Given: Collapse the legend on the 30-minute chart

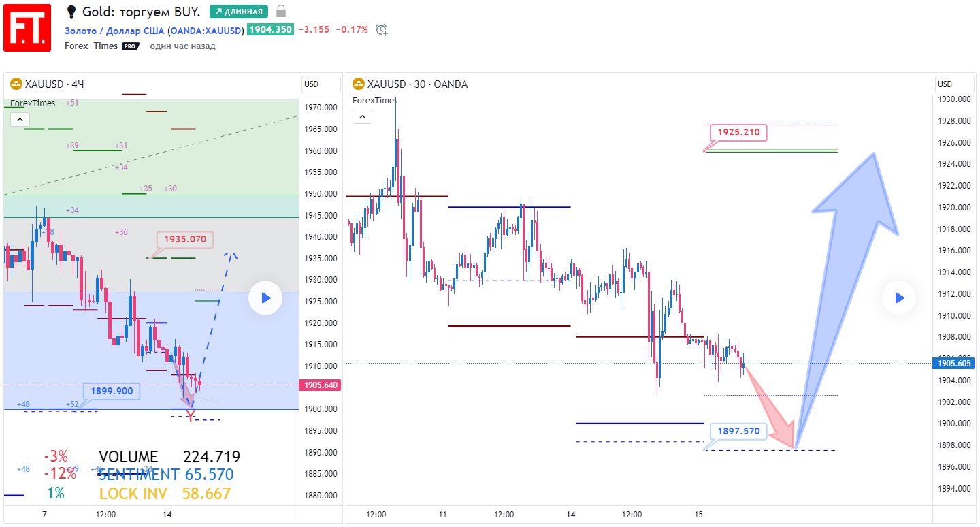Looking at the screenshot, I should [x=362, y=117].
